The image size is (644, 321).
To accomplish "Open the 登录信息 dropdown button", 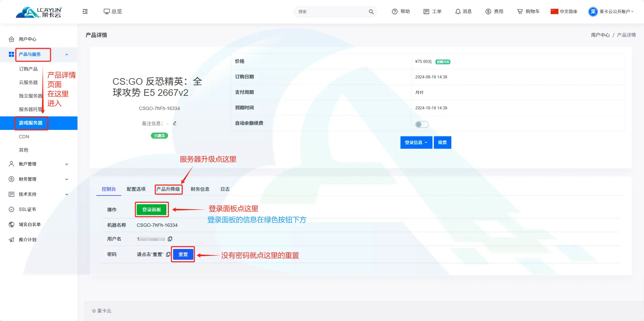I will pyautogui.click(x=416, y=142).
